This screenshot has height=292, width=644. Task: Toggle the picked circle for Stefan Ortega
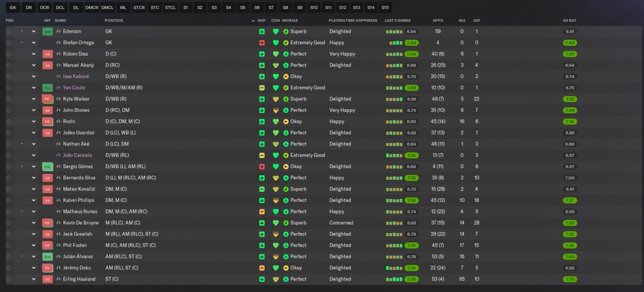pyautogui.click(x=9, y=43)
